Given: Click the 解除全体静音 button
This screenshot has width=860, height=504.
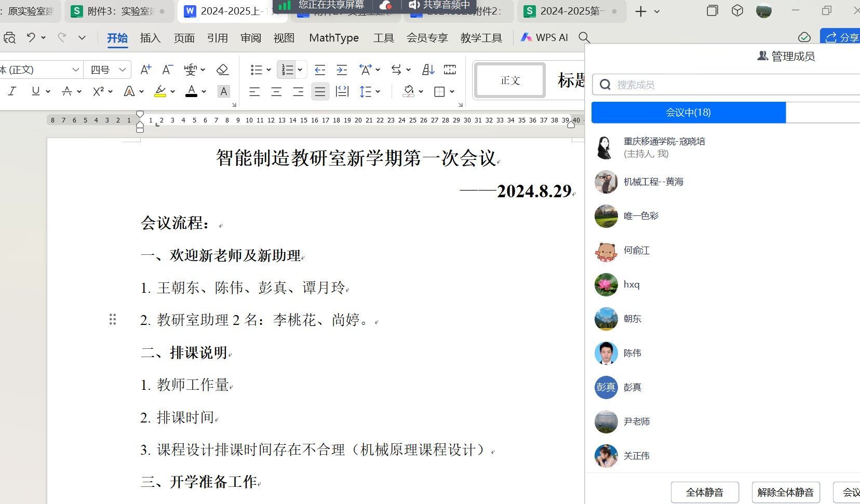Looking at the screenshot, I should pyautogui.click(x=785, y=492).
